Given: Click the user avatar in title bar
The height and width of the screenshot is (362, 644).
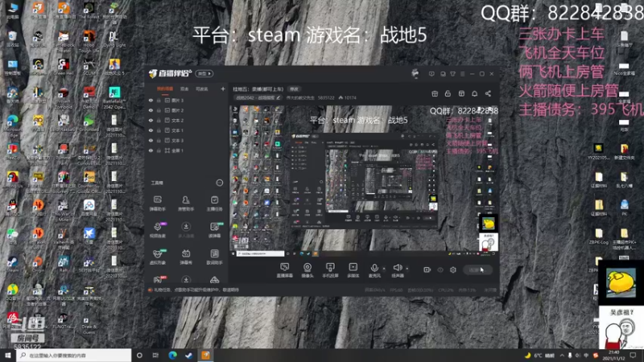Looking at the screenshot, I should pos(415,73).
